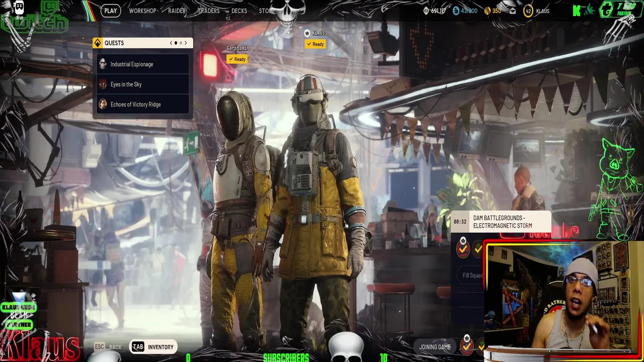Screen dimensions: 644x362
Task: Click the 691,117 coin currency icon
Action: [426, 11]
